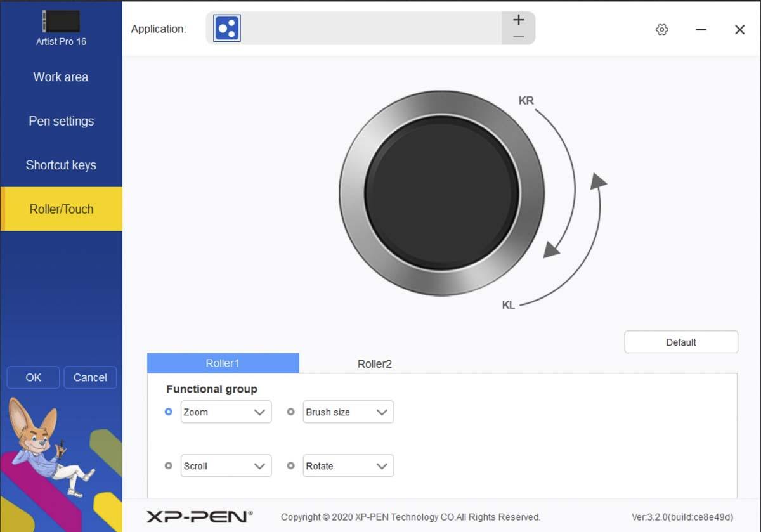Select the Rotate radio button
Screen dimensions: 761x532
pyautogui.click(x=291, y=465)
